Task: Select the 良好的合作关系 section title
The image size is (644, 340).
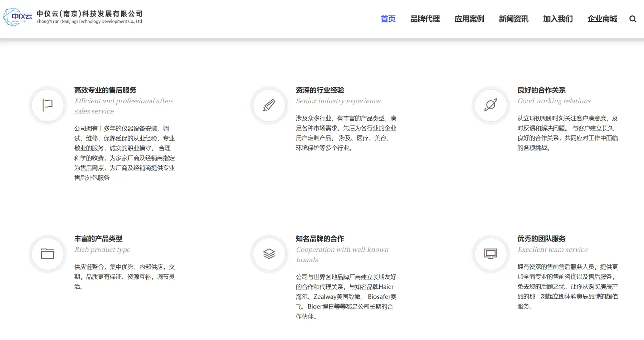Action: 541,90
